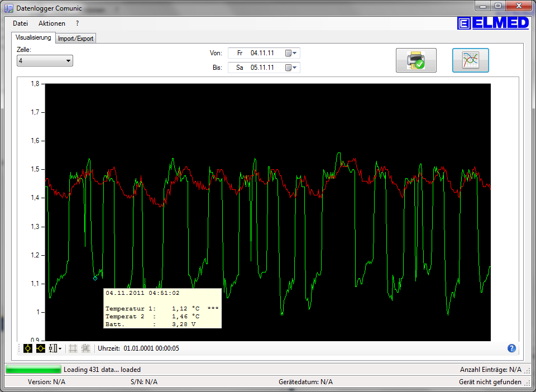Open the Bis date calendar picker
The height and width of the screenshot is (392, 536).
point(292,68)
